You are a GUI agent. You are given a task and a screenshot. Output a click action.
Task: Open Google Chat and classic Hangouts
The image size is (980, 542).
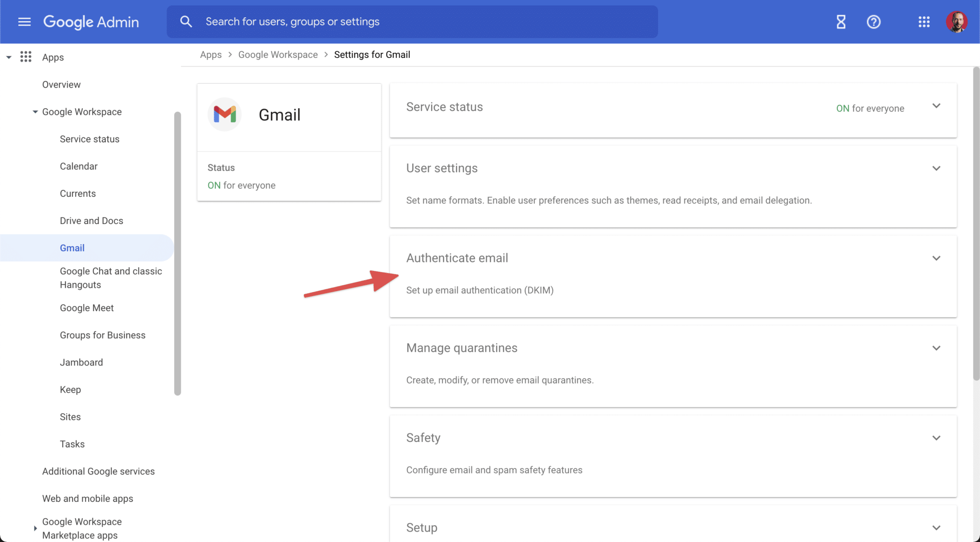pyautogui.click(x=111, y=278)
